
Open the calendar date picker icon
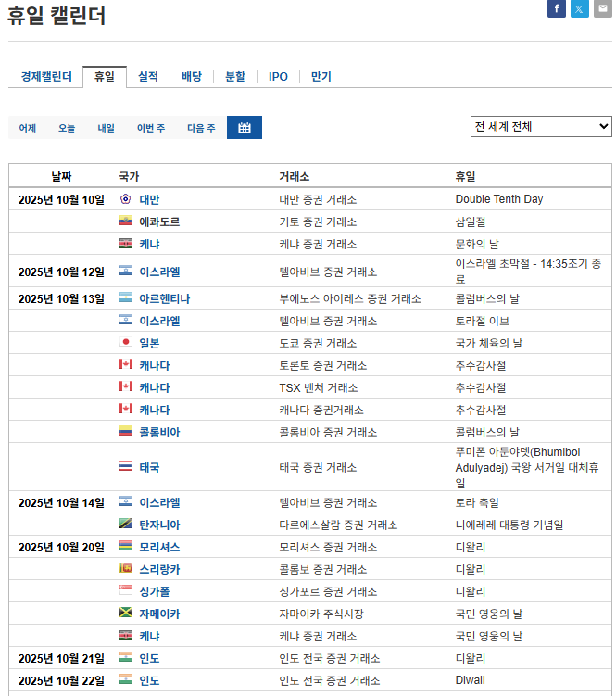[x=245, y=128]
